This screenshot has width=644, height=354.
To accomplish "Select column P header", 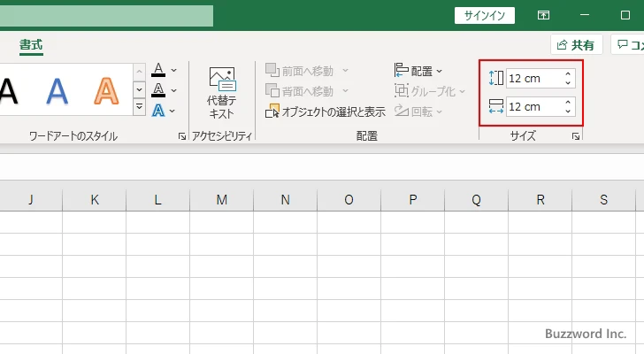I will click(413, 200).
